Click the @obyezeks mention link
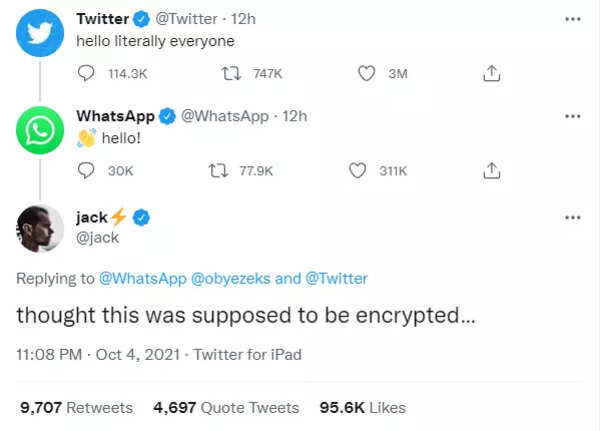This screenshot has width=600, height=431. [x=230, y=279]
